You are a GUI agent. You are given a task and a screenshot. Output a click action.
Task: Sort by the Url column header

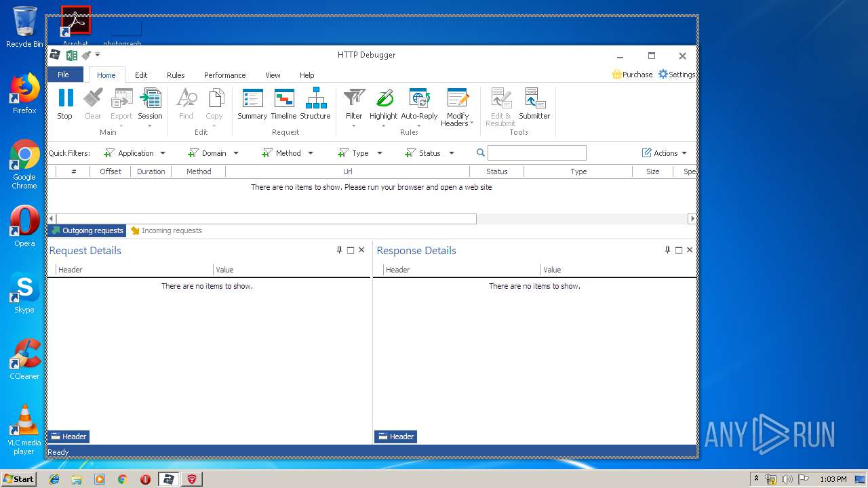(x=348, y=171)
